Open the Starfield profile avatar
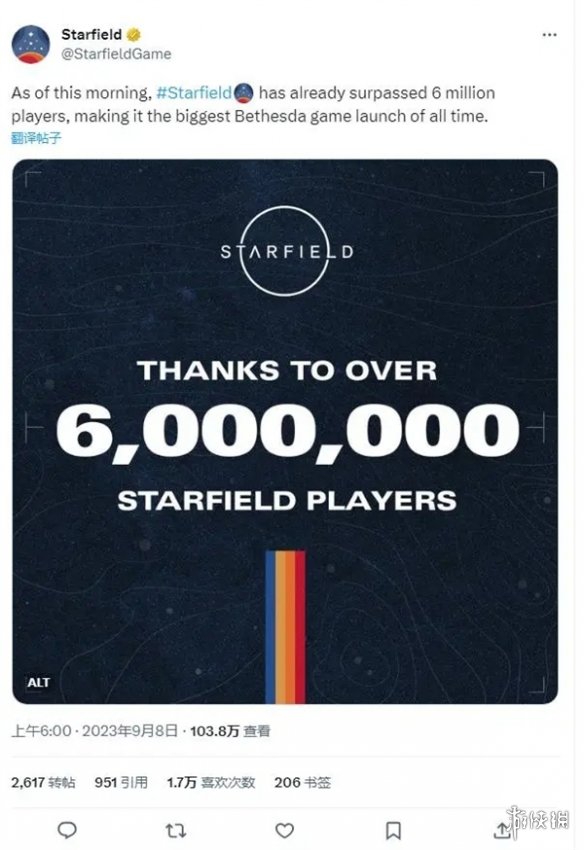 tap(31, 44)
